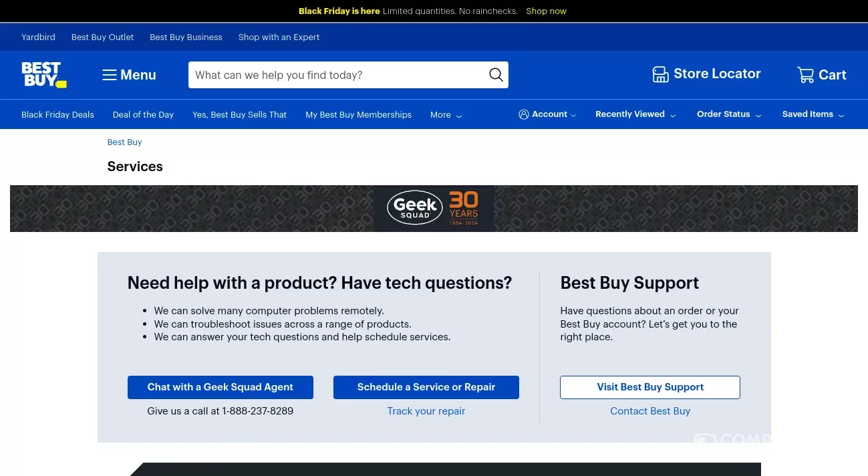Open the hamburger Menu
Screen dimensions: 868x476
tap(129, 75)
